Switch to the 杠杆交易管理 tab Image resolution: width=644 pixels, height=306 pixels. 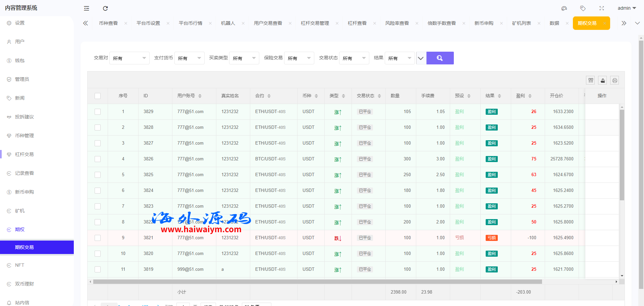point(315,23)
